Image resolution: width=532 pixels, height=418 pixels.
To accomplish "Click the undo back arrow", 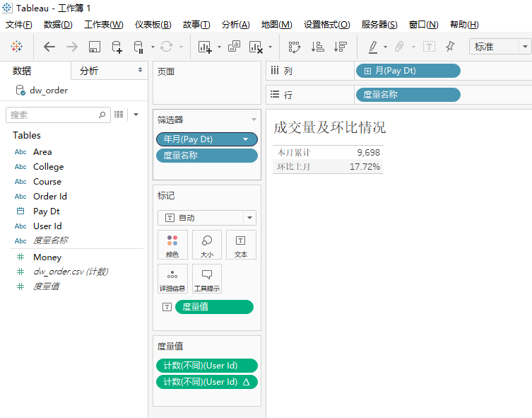I will [49, 47].
